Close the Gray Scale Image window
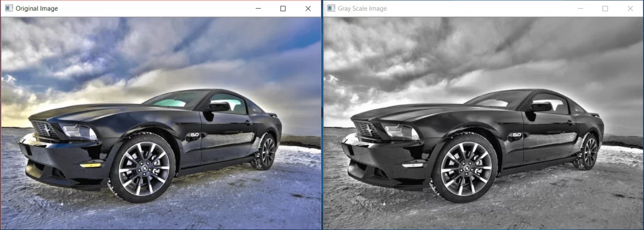Screen dimensions: 644x230 [x=630, y=8]
